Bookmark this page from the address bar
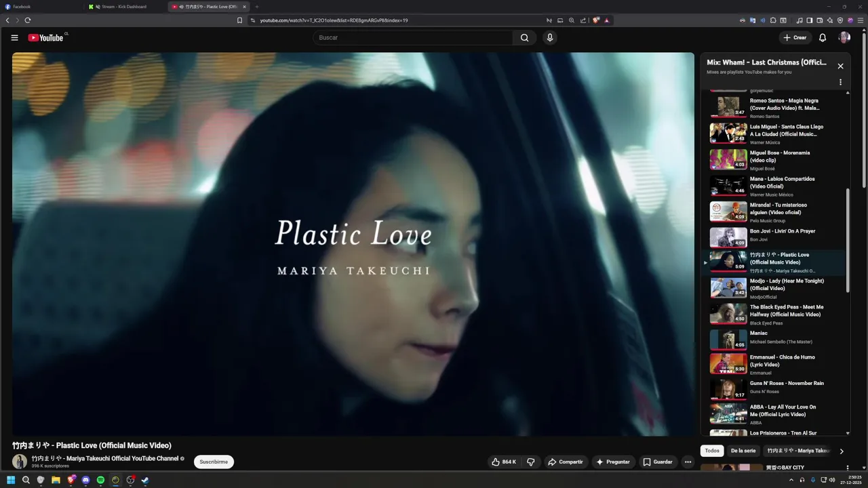The width and height of the screenshot is (868, 488). 239,20
